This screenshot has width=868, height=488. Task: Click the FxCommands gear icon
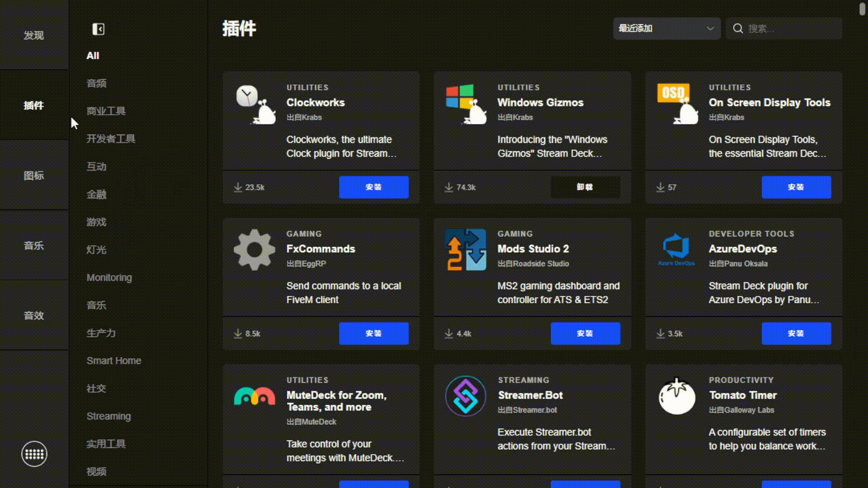point(255,250)
